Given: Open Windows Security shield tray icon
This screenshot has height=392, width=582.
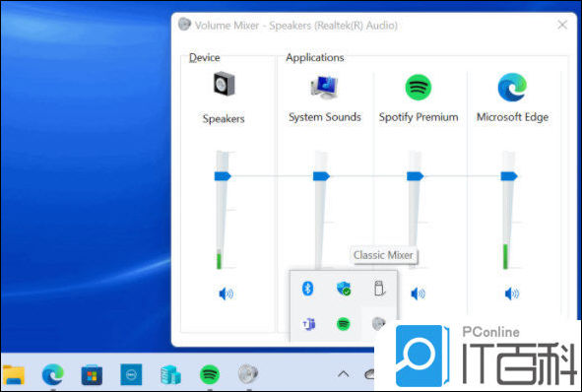Looking at the screenshot, I should coord(344,288).
